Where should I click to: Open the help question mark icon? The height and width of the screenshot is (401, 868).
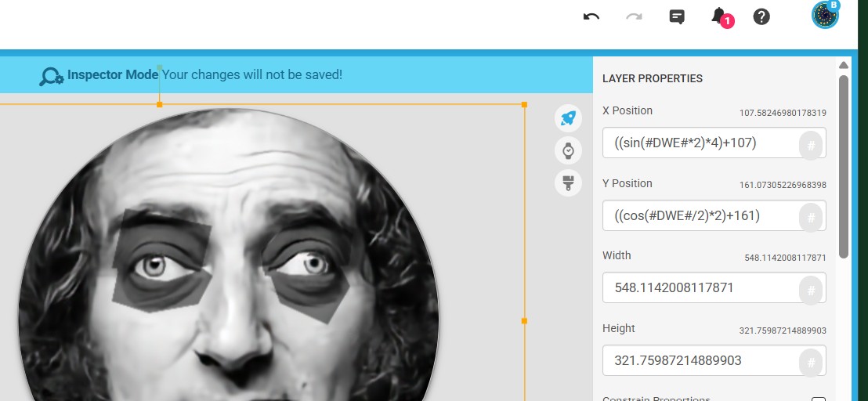pos(761,16)
